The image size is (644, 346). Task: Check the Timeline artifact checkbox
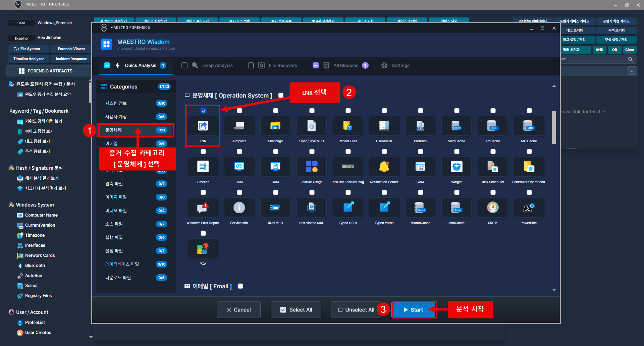(x=203, y=152)
